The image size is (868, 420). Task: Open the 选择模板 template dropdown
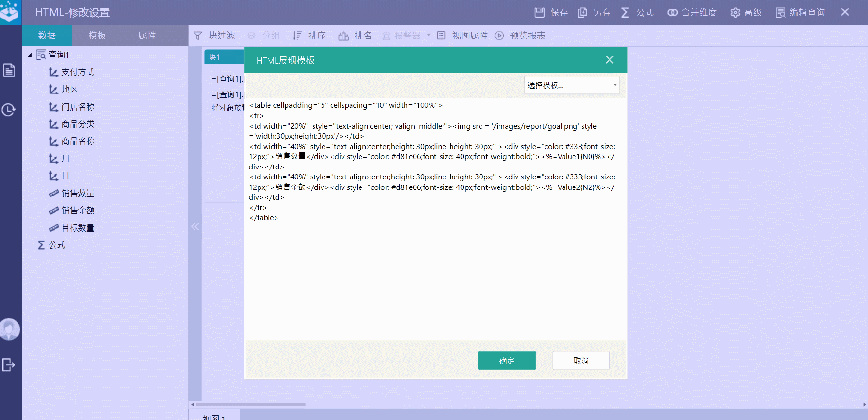[x=572, y=85]
